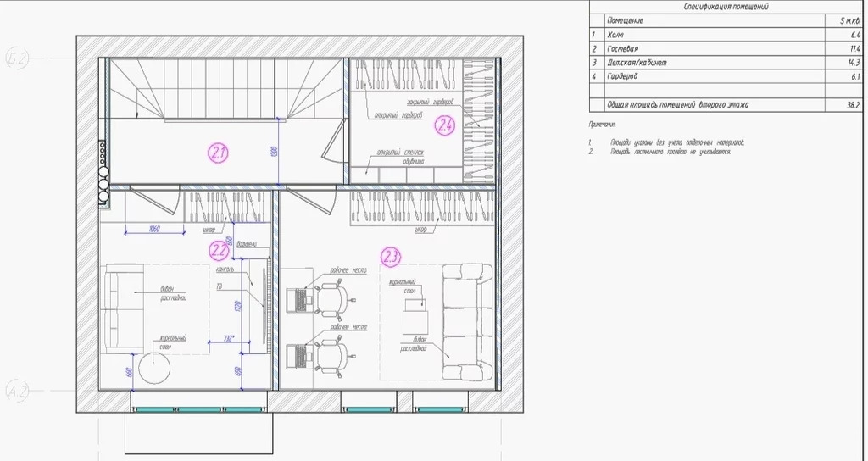Select the 1720 dimension near the TV

tap(238, 305)
